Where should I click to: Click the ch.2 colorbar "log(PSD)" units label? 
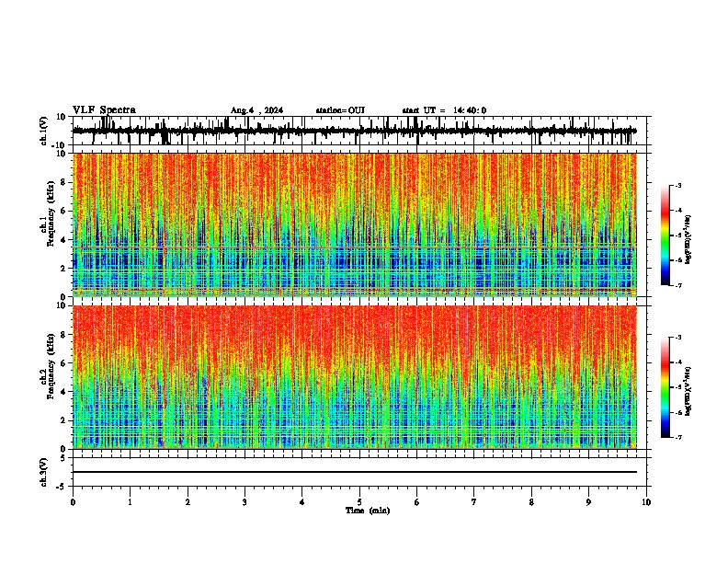pyautogui.click(x=688, y=391)
